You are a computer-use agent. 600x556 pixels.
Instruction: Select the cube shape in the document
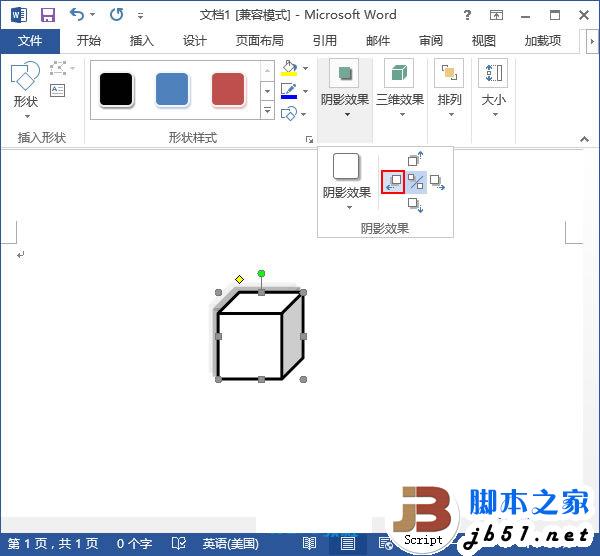point(260,336)
